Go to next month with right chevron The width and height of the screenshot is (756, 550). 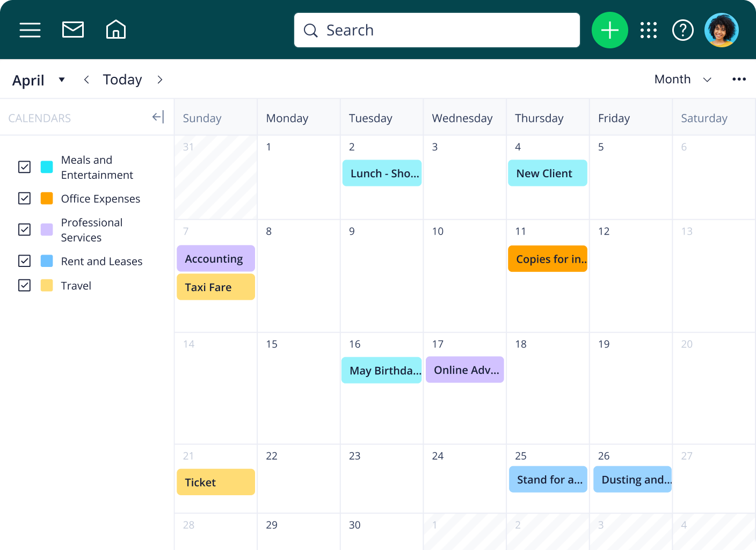160,80
